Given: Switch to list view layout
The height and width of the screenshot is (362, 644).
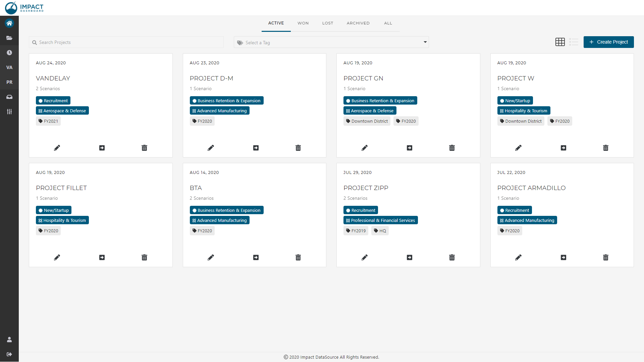Looking at the screenshot, I should [574, 42].
